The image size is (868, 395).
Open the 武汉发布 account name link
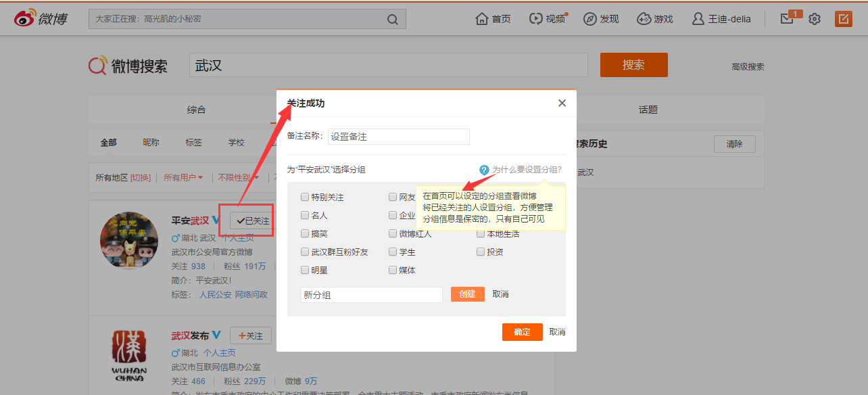click(x=190, y=335)
